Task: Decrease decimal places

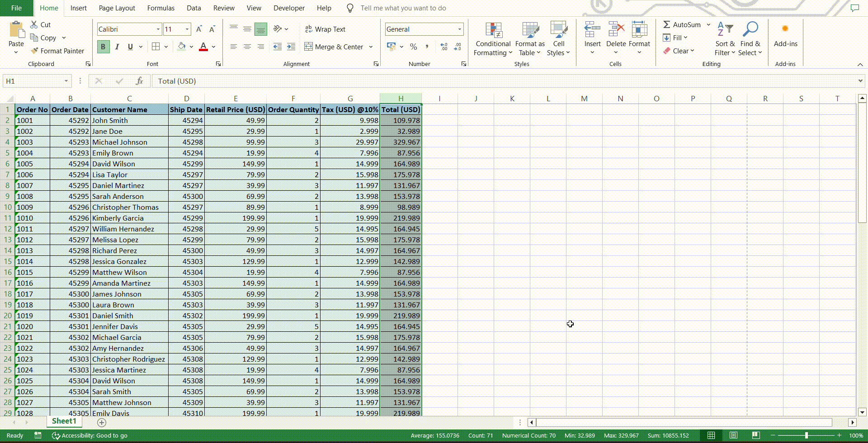Action: [458, 47]
